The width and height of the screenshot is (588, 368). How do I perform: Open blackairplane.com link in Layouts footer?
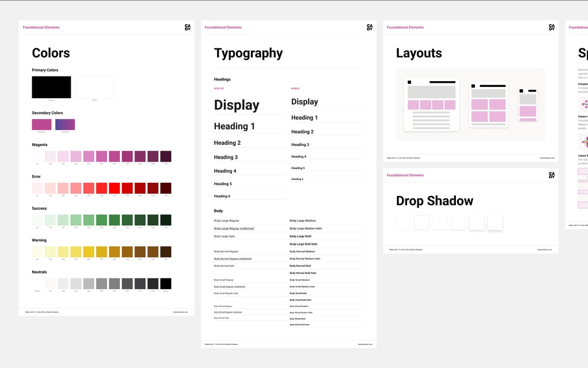click(547, 158)
